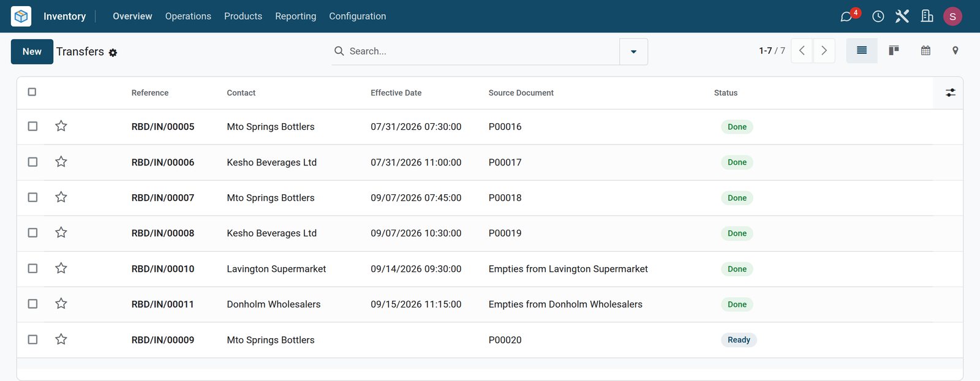Screen dimensions: 980x381
Task: Switch to calendar view
Action: pyautogui.click(x=925, y=50)
